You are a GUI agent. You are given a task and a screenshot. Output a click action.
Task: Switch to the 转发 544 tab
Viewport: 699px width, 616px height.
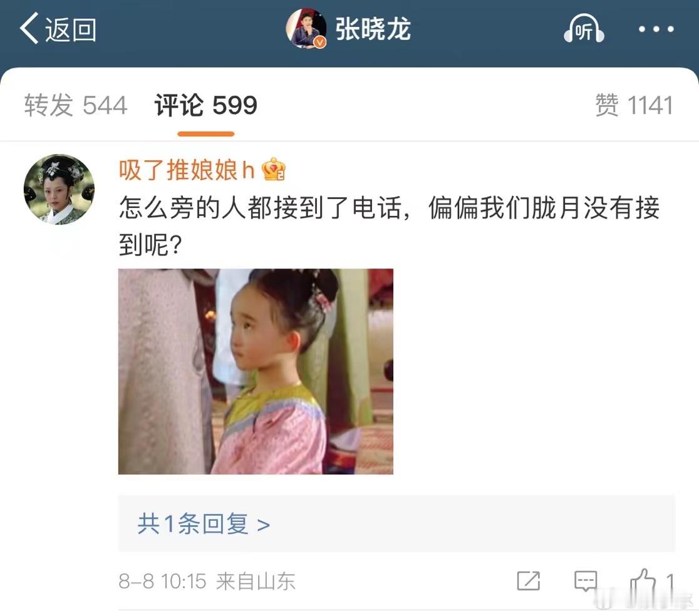click(76, 106)
